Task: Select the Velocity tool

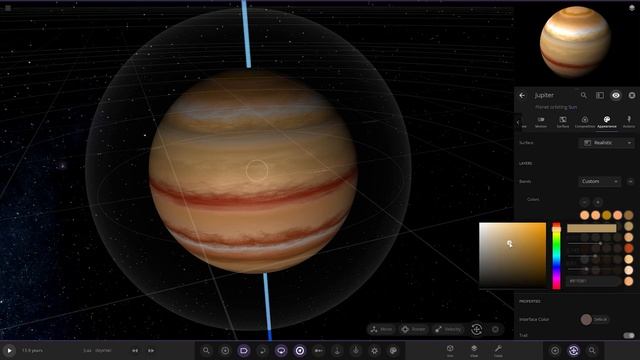Action: tap(448, 329)
